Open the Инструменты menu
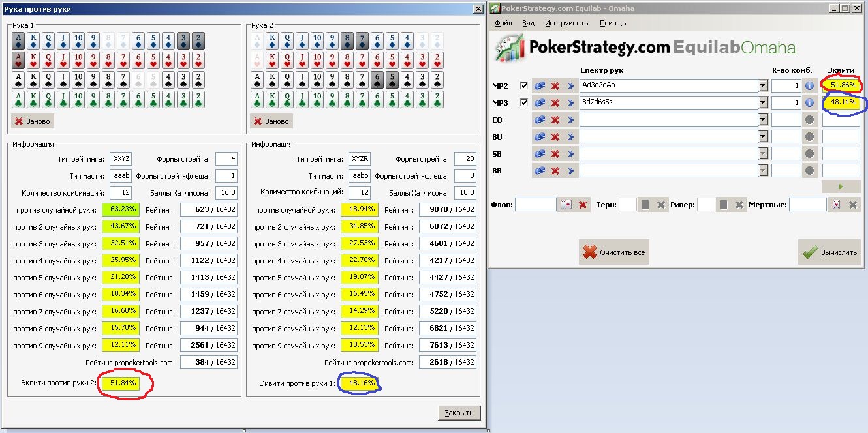 567,23
